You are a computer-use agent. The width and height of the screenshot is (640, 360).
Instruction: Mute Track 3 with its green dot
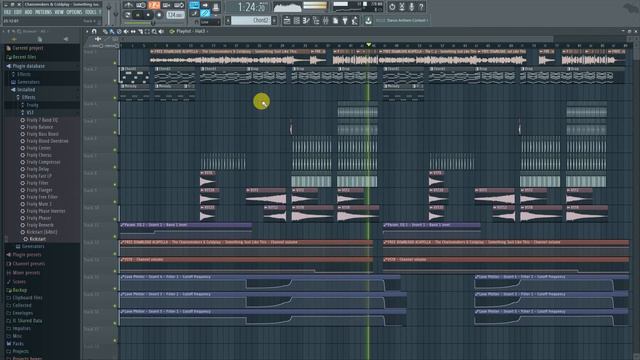click(115, 98)
